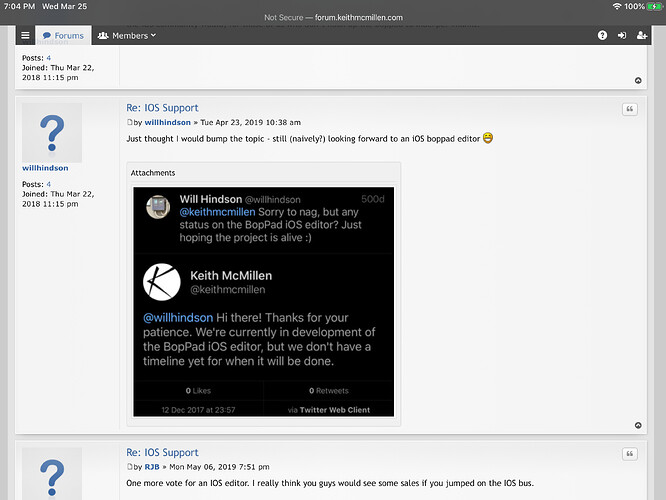666x500 pixels.
Task: Switch to the Forums tab
Action: (63, 36)
